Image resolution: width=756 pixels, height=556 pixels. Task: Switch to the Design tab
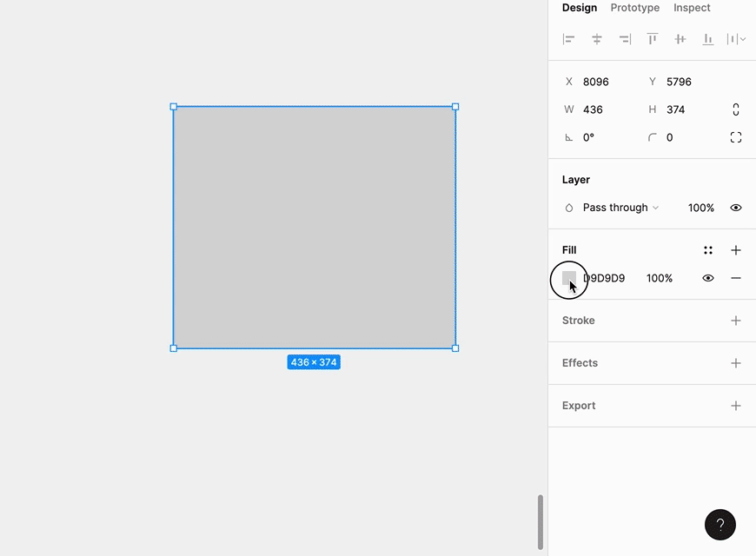click(x=580, y=8)
